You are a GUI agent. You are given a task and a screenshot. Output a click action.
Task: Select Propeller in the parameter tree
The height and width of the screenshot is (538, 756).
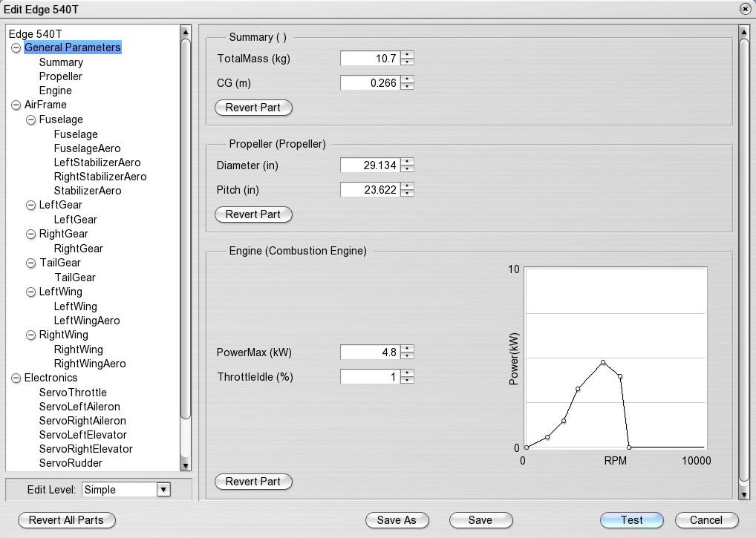click(60, 76)
